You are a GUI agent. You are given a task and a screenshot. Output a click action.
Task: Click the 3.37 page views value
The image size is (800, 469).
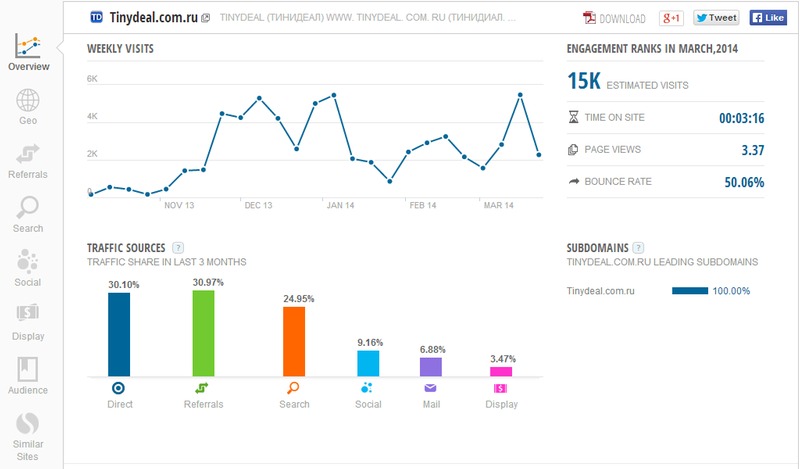tap(753, 150)
